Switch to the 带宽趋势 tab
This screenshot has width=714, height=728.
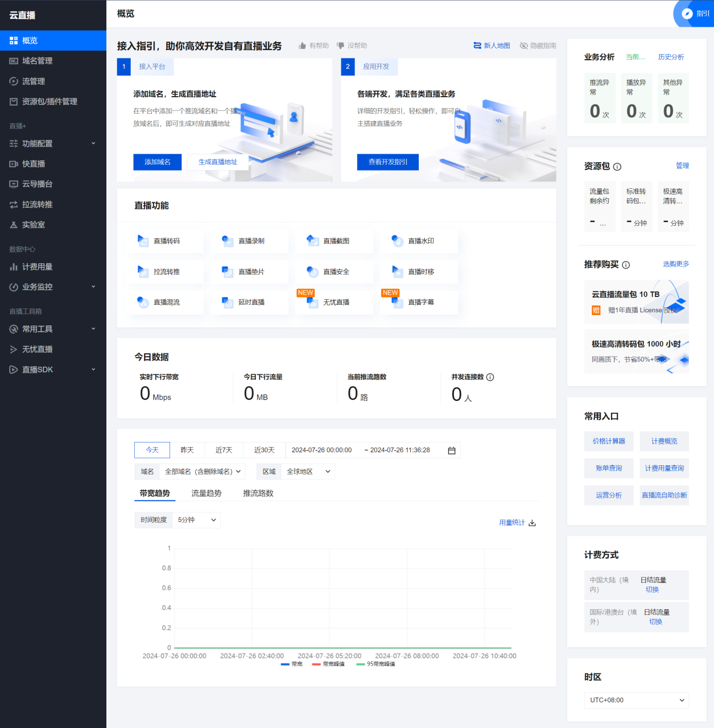[155, 493]
